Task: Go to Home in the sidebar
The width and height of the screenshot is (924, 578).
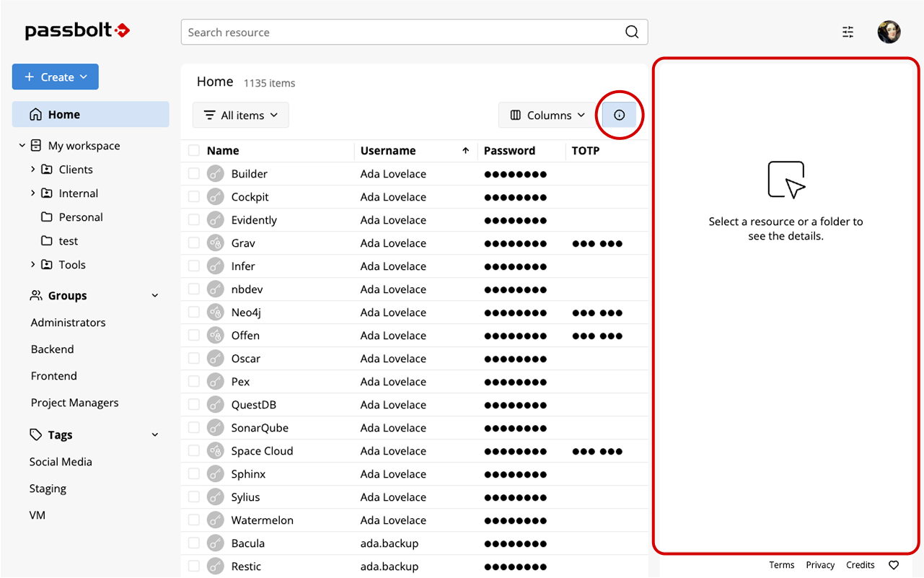Action: [91, 115]
